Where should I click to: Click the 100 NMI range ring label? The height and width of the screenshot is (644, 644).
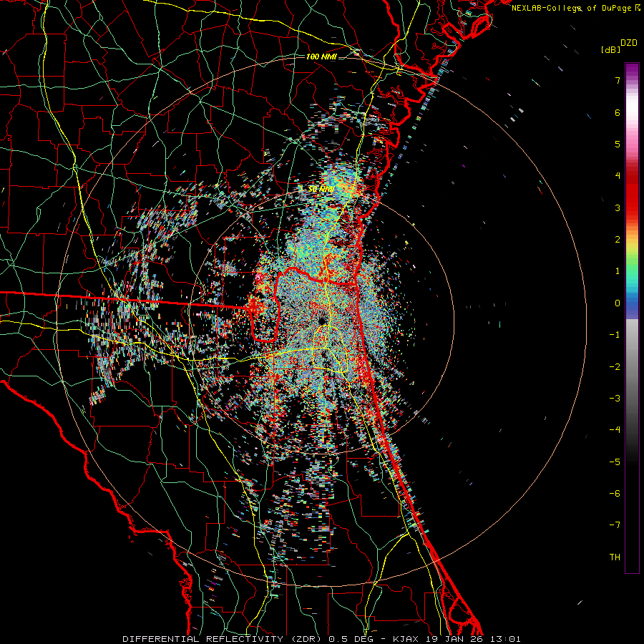[321, 57]
